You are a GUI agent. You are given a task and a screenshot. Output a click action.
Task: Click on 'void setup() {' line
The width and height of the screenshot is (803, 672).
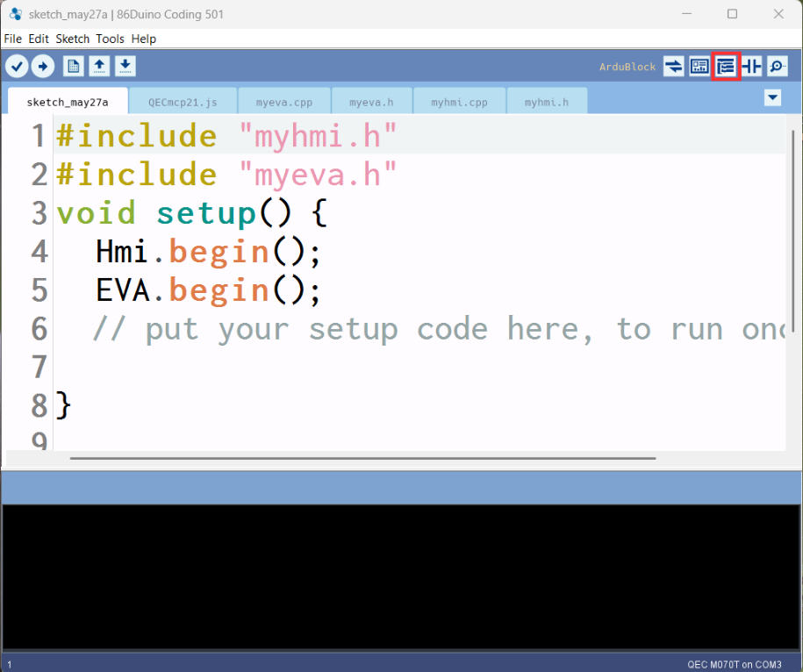tap(191, 213)
